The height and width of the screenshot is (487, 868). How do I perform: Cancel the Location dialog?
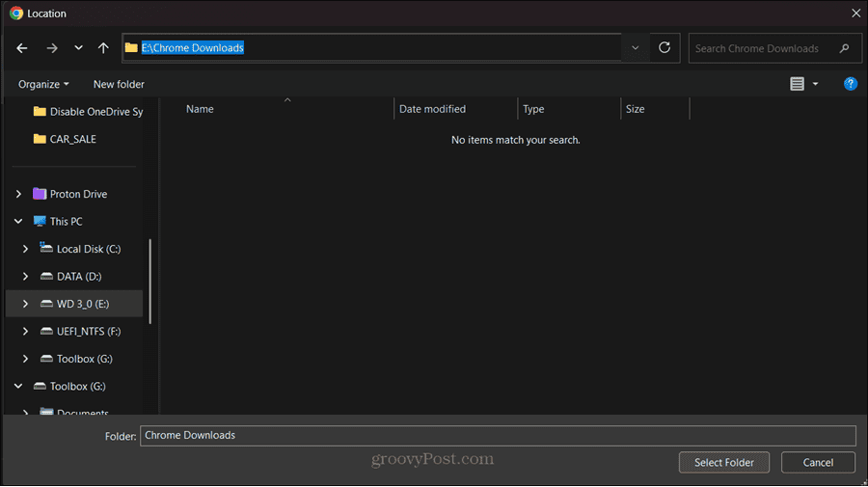pyautogui.click(x=818, y=463)
